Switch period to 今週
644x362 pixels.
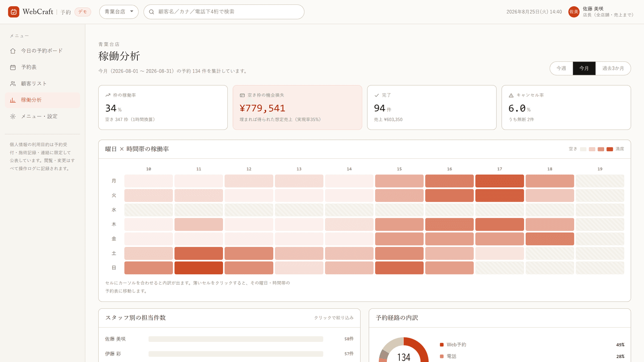(x=561, y=68)
